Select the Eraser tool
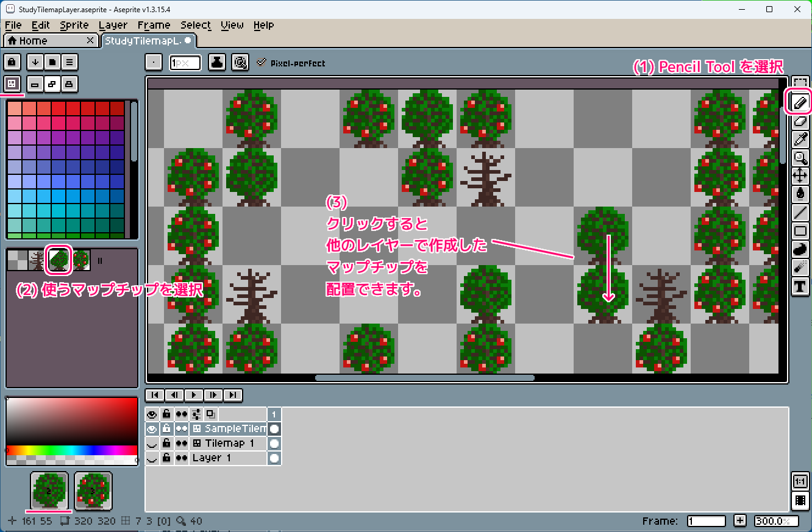 click(800, 122)
